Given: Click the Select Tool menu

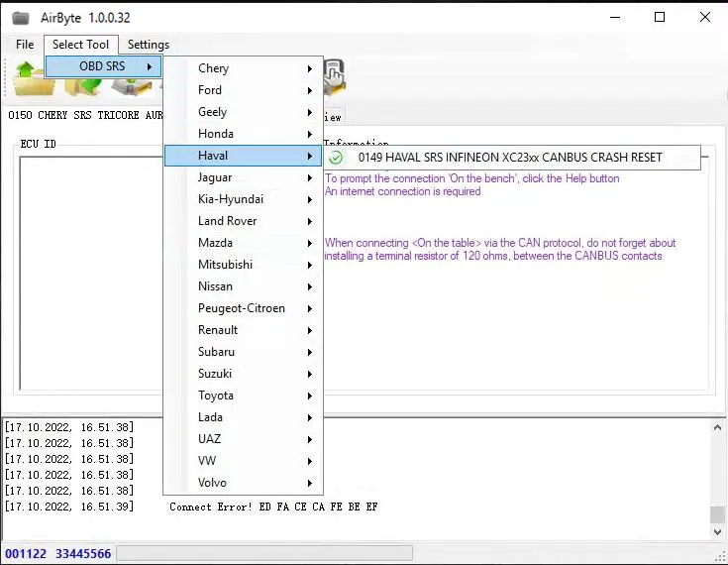Looking at the screenshot, I should [80, 45].
